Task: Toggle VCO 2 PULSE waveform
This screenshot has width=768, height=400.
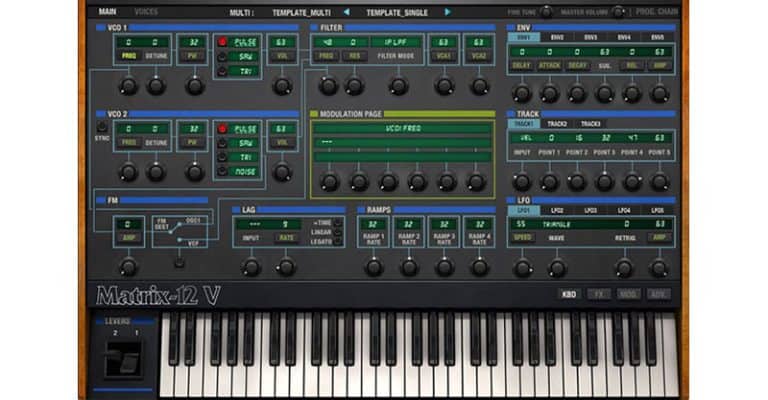Action: click(x=222, y=129)
